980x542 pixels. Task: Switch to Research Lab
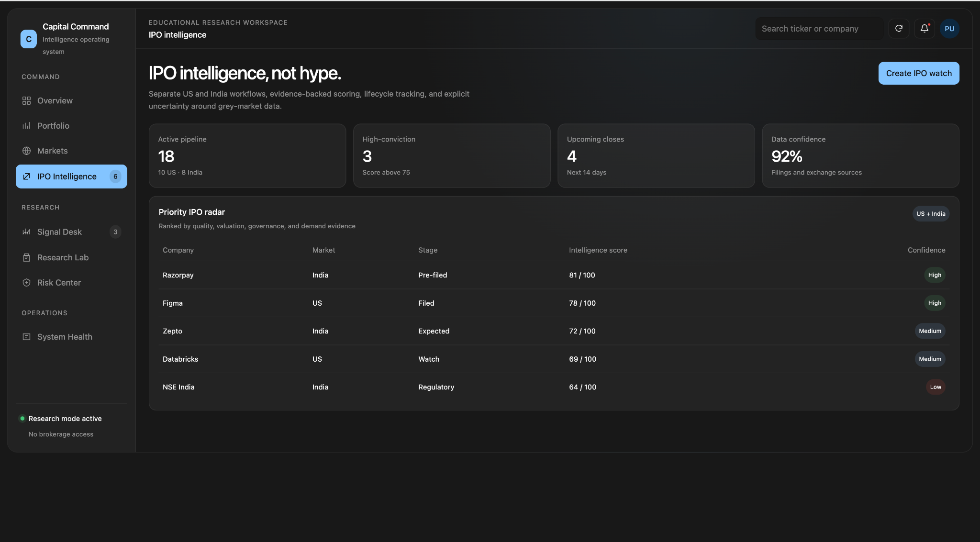71,257
